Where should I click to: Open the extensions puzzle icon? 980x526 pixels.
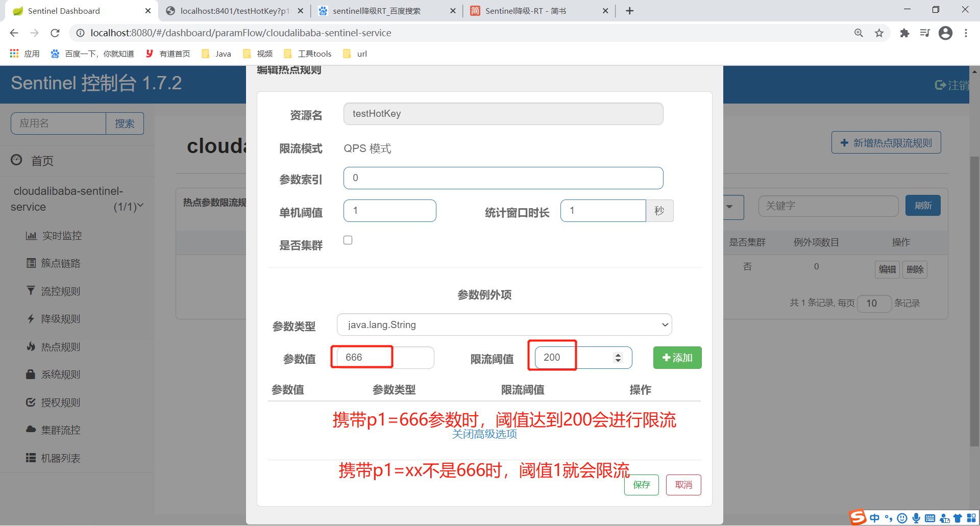coord(904,33)
